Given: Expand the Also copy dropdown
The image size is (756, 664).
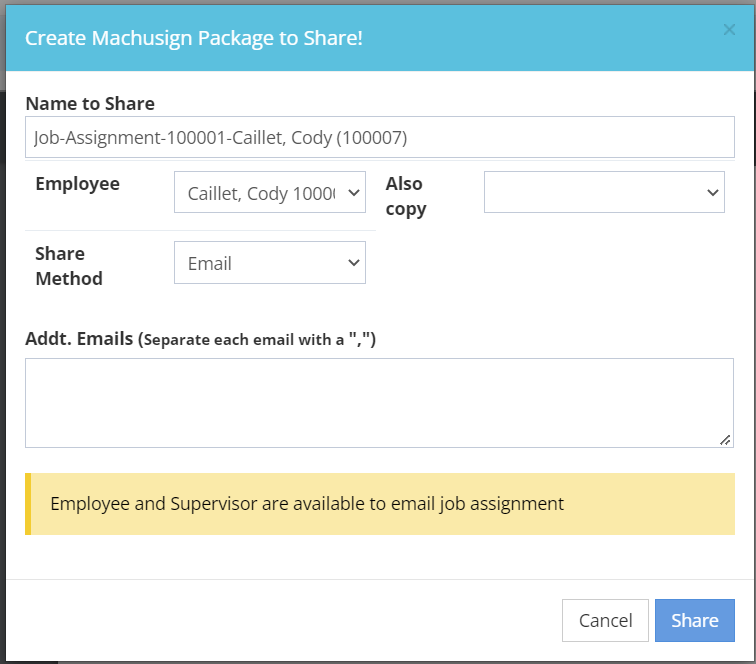Looking at the screenshot, I should [604, 192].
